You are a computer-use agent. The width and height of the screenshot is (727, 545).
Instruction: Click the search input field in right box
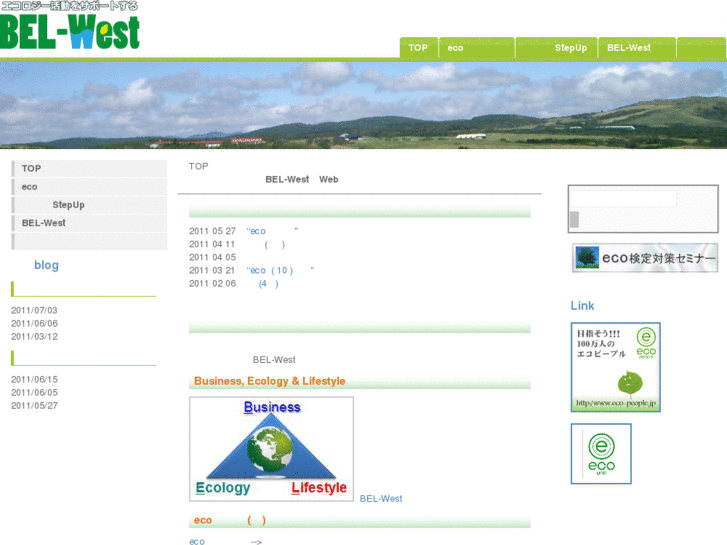tap(623, 199)
